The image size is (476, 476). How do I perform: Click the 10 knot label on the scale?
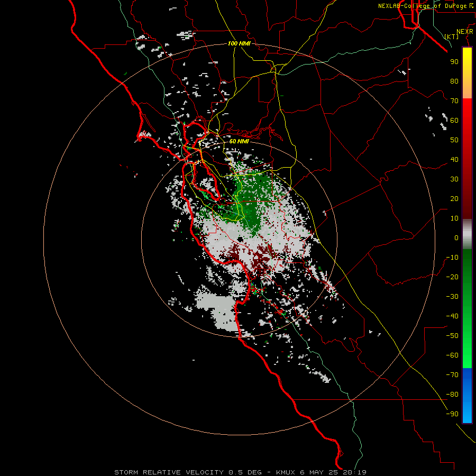pos(454,218)
